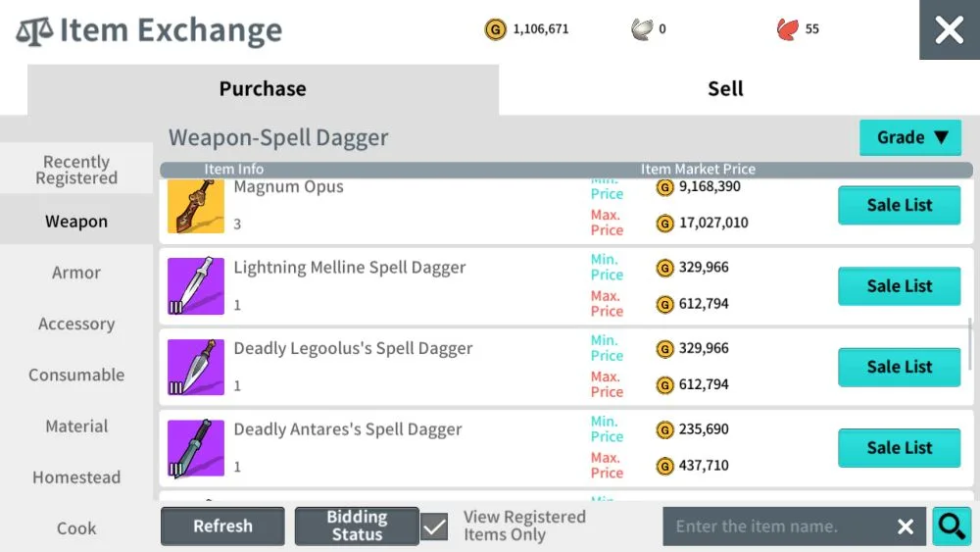
Task: Toggle View Registered Items Only checkbox
Action: point(434,527)
